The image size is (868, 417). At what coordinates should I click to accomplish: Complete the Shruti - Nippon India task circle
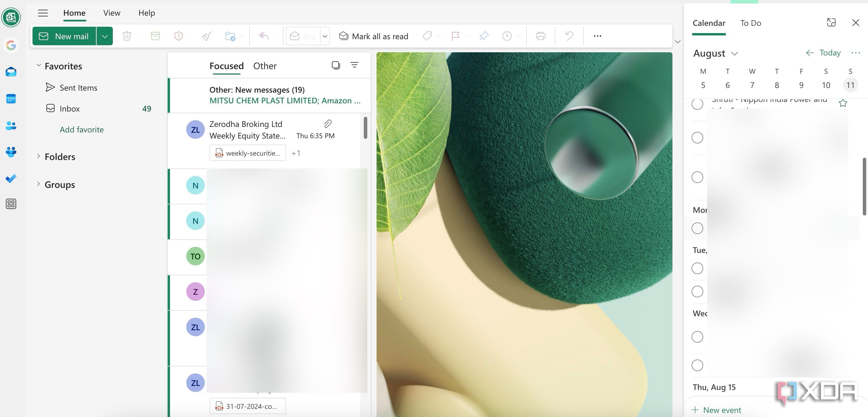(x=697, y=104)
